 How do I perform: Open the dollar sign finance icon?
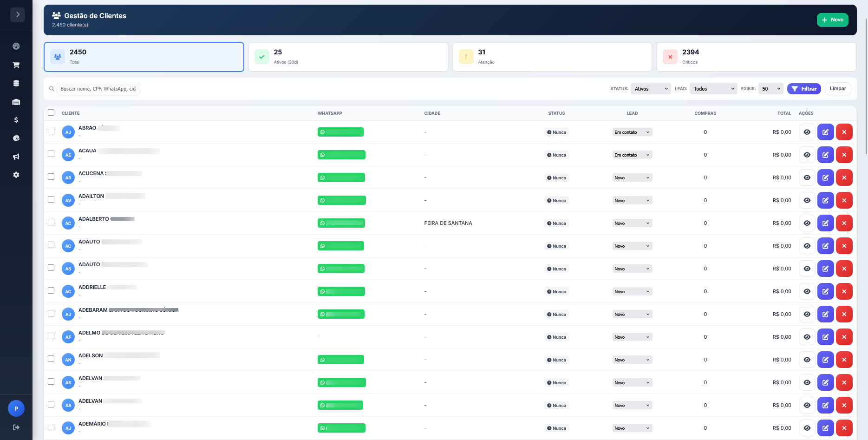pos(16,120)
